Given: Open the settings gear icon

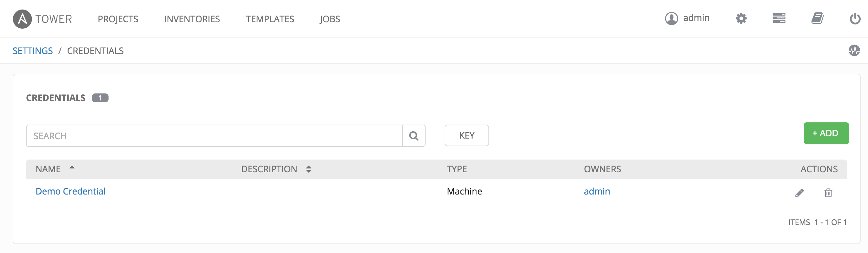Looking at the screenshot, I should 741,18.
